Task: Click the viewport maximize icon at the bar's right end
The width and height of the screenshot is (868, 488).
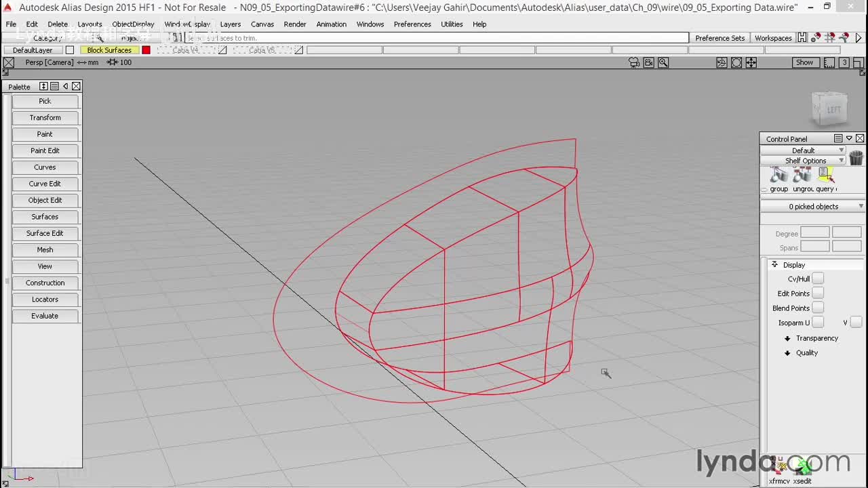Action: click(858, 62)
